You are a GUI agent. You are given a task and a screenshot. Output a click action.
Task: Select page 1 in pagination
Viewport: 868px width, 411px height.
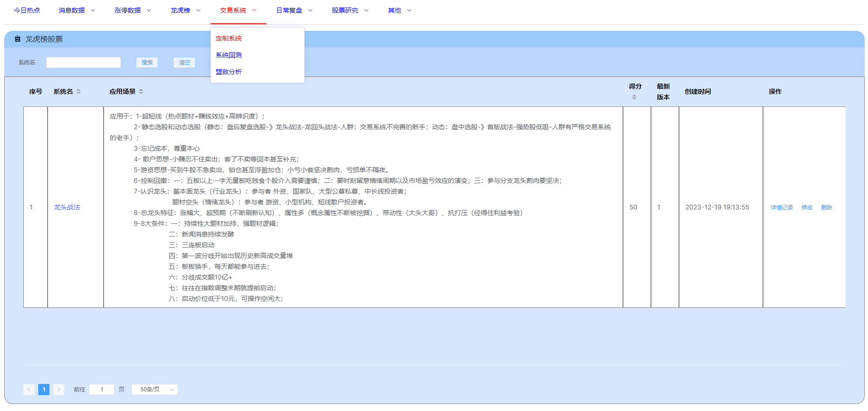click(x=44, y=390)
